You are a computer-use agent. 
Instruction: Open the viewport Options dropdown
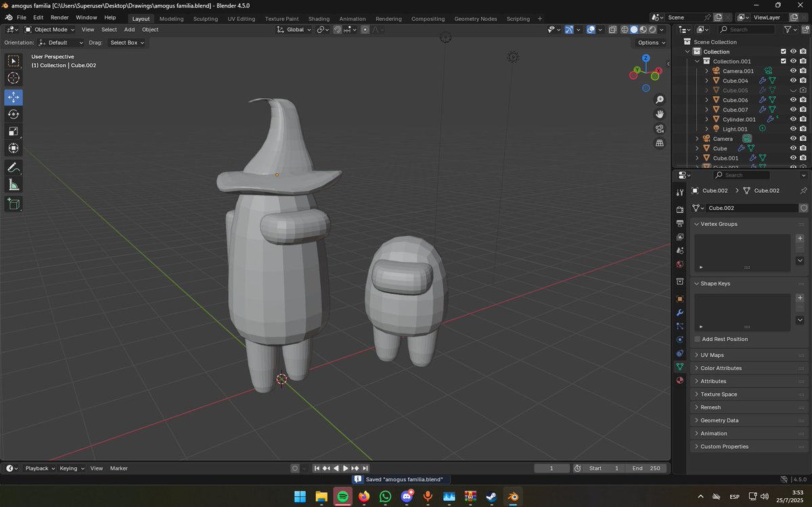(x=652, y=43)
